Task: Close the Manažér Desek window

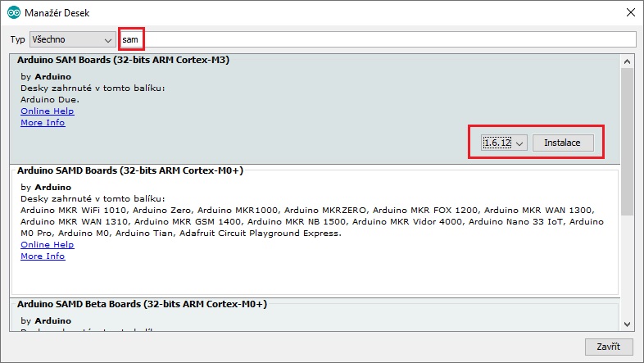Action: [x=631, y=13]
